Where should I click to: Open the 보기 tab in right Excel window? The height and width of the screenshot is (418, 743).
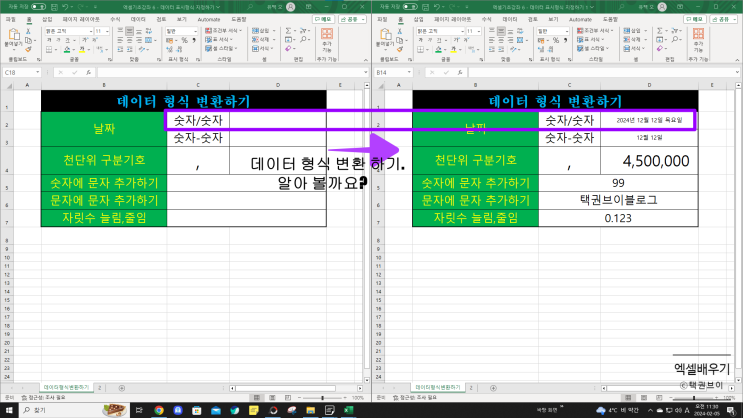[x=553, y=19]
